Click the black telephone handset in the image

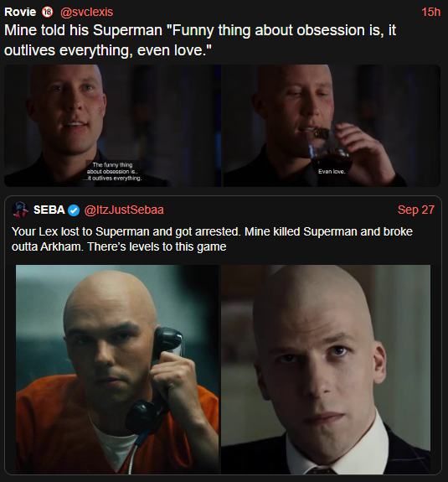tap(157, 381)
